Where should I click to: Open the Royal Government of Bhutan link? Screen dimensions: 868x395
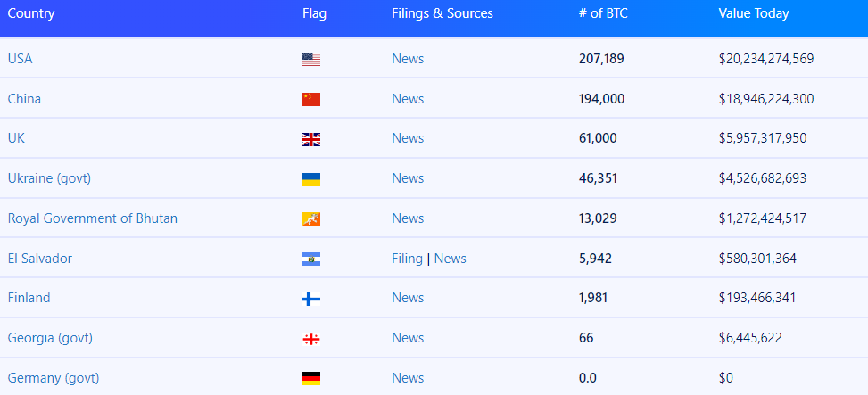pyautogui.click(x=93, y=218)
